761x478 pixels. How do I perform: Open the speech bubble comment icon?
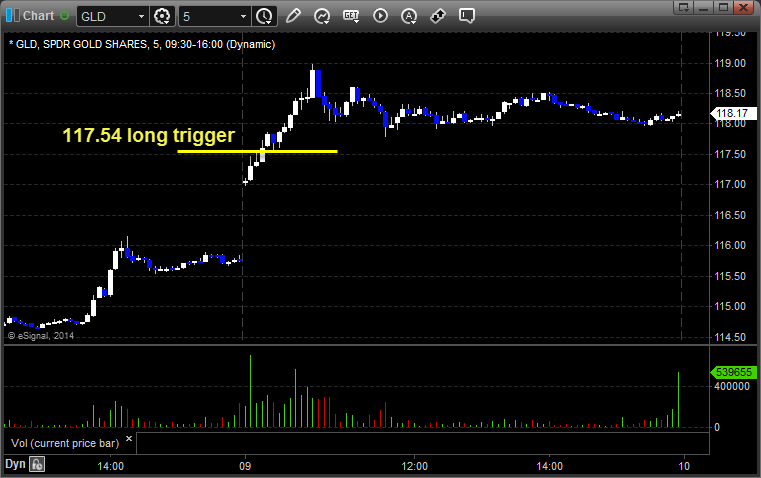coord(466,16)
